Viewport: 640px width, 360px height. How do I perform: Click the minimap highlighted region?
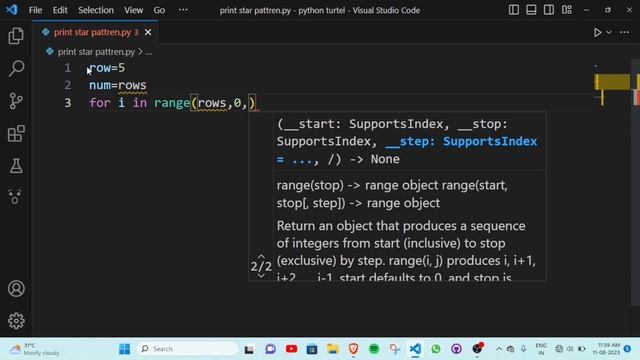pos(612,82)
